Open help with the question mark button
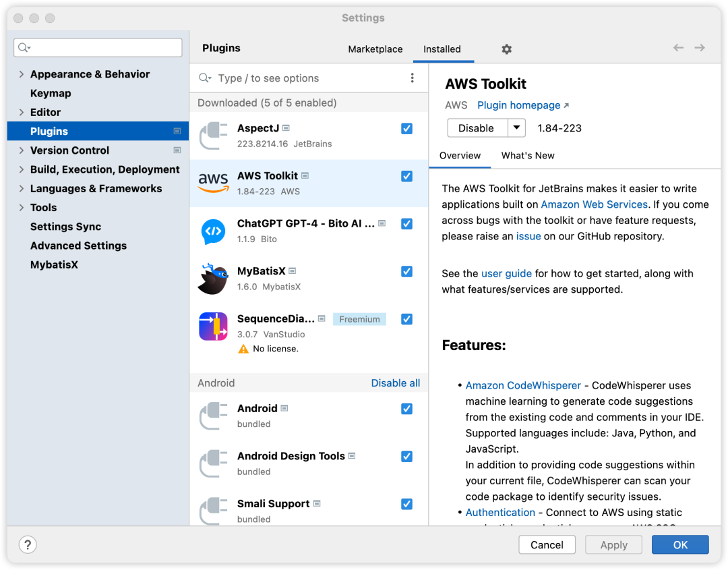 (x=28, y=544)
